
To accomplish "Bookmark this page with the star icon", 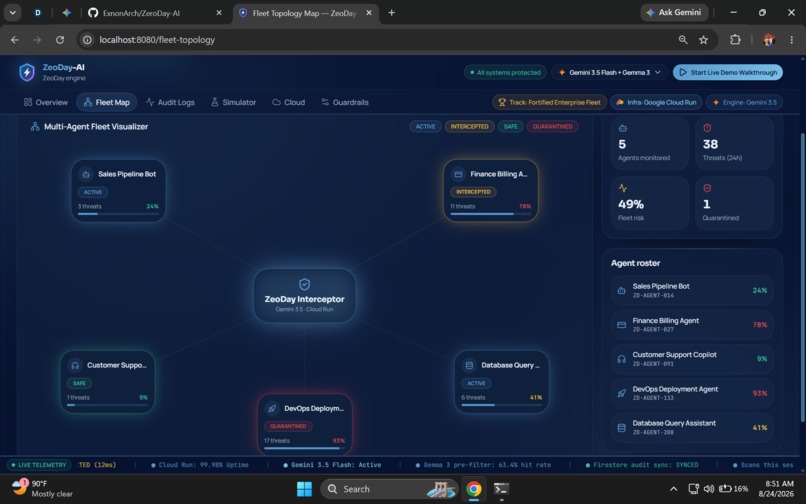I will click(x=704, y=40).
